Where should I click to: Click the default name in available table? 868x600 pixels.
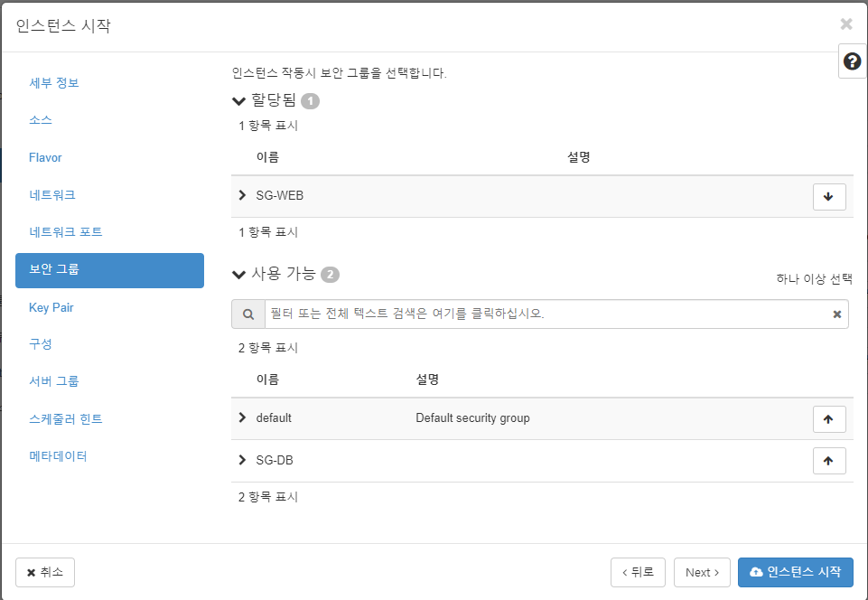(x=274, y=417)
